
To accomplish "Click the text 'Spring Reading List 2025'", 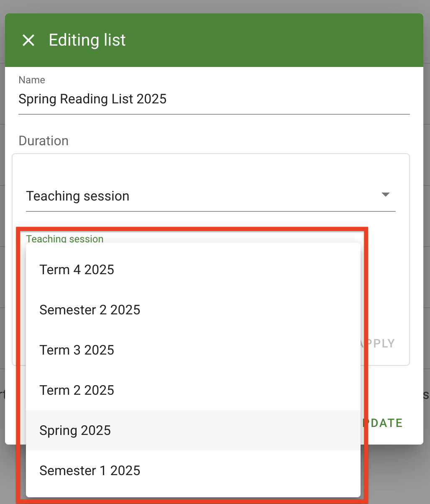I will (x=92, y=99).
